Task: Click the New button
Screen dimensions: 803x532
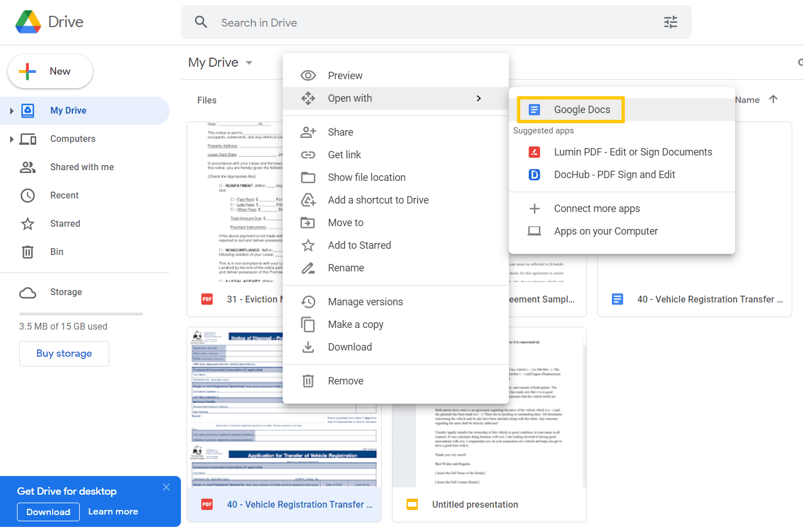Action: coord(50,71)
